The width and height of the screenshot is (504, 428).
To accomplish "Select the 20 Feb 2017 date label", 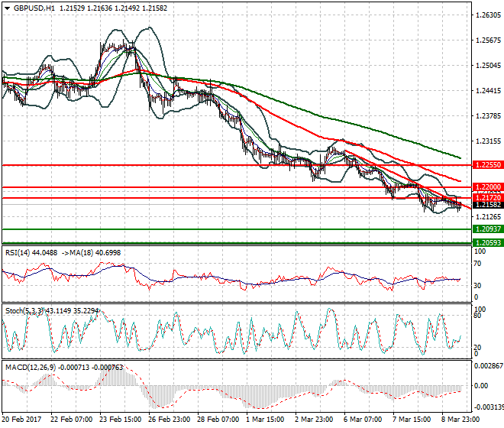I will click(x=21, y=420).
